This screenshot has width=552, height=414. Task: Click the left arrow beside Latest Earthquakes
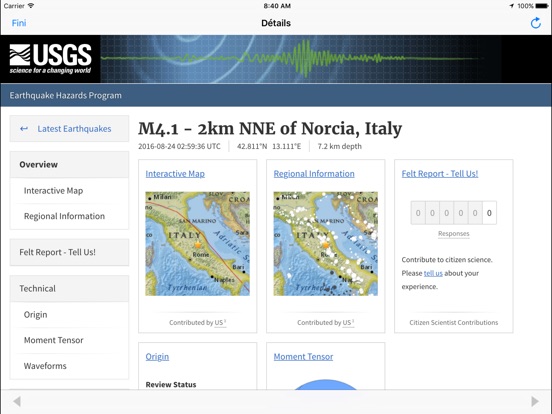24,129
